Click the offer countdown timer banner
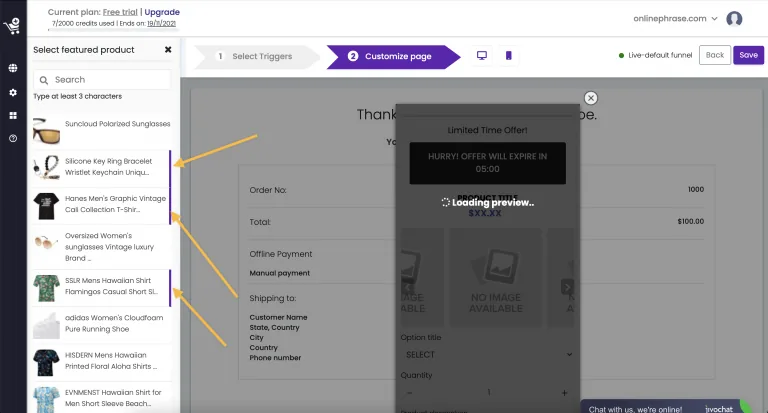 point(487,163)
